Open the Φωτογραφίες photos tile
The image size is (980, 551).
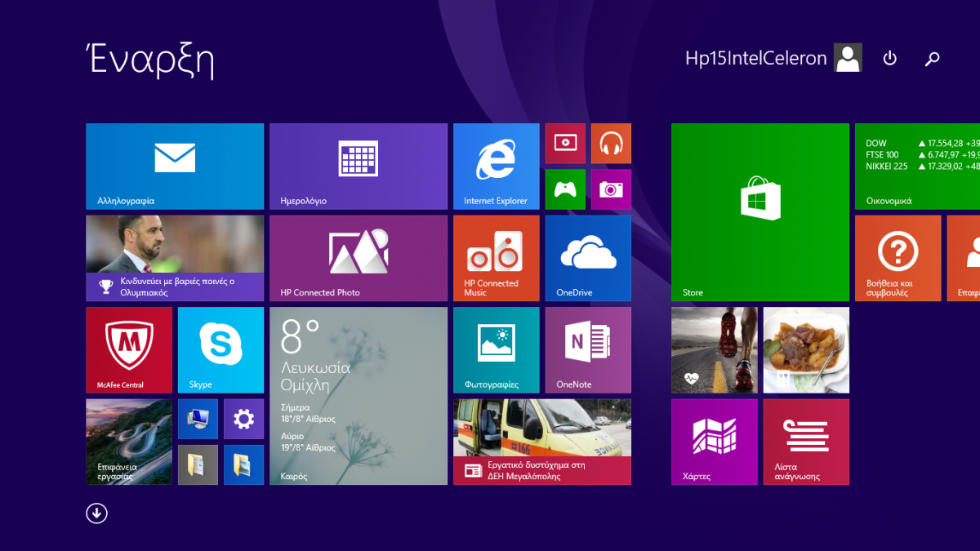[x=497, y=350]
